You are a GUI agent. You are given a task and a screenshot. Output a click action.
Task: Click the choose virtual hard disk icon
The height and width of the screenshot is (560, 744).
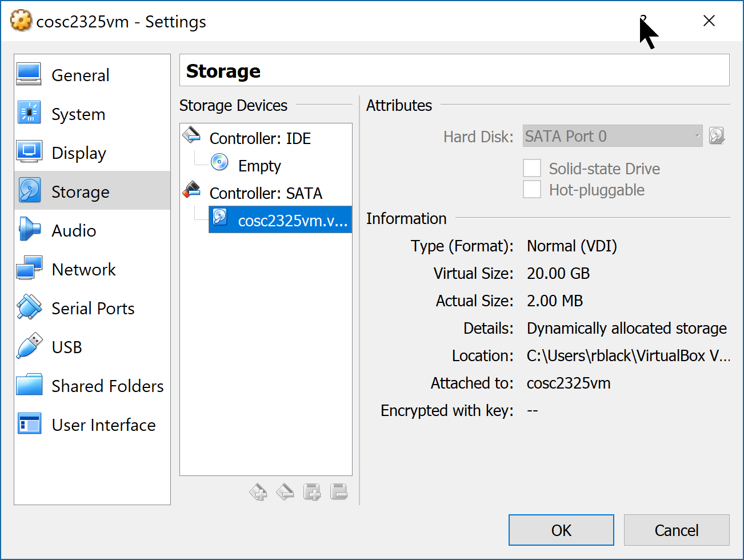click(717, 136)
